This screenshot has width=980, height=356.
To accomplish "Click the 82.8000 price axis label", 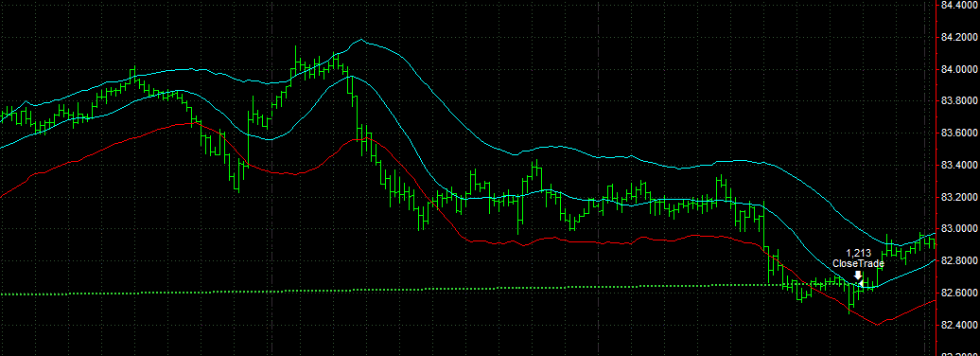I will 959,261.
